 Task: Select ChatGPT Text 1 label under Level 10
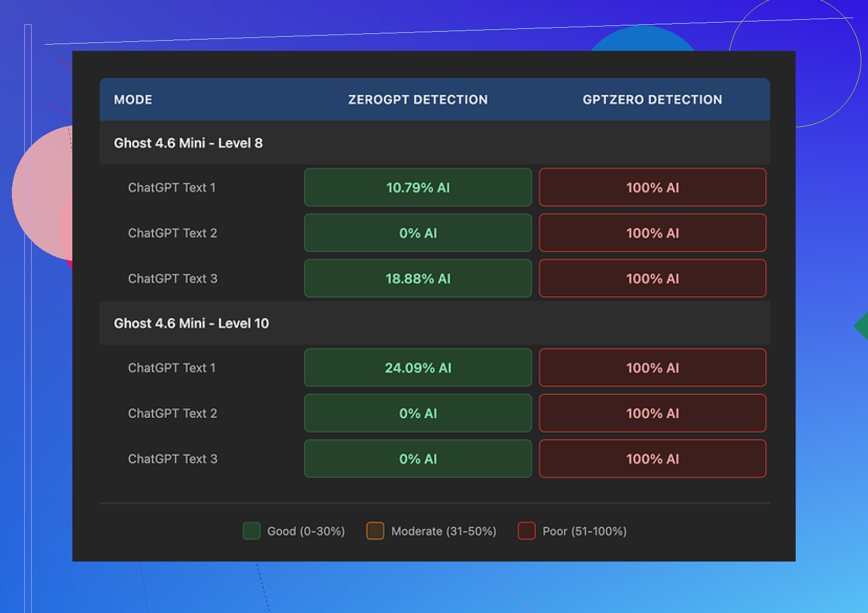coord(172,368)
